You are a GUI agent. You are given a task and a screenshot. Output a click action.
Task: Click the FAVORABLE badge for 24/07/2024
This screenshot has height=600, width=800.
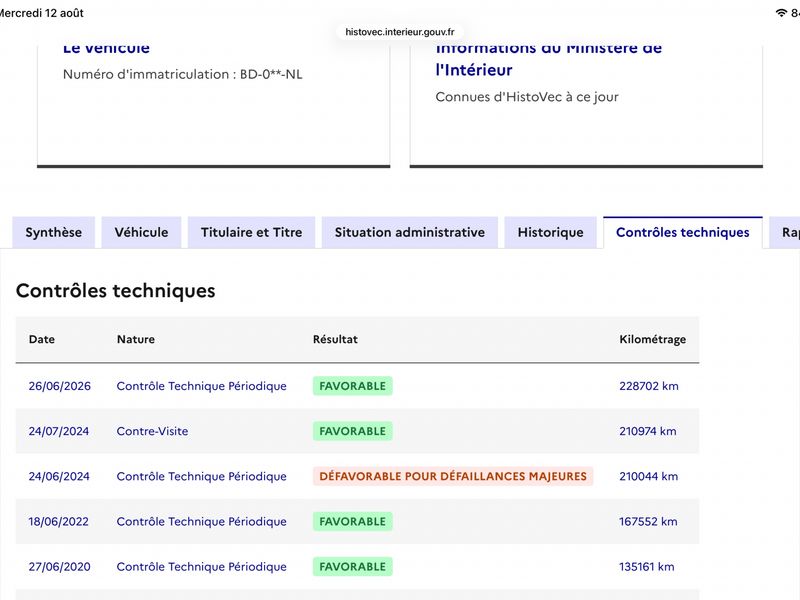353,431
